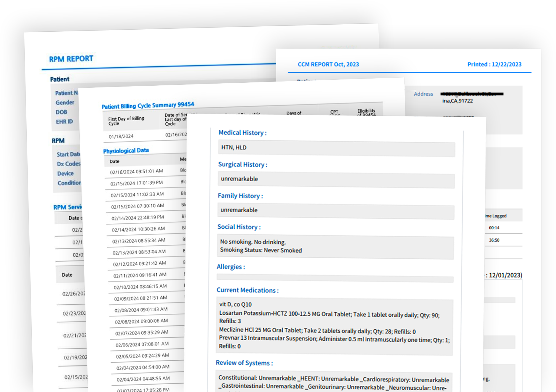The width and height of the screenshot is (556, 392).
Task: Click the 01/18/2024 billing cycle date
Action: click(x=121, y=137)
